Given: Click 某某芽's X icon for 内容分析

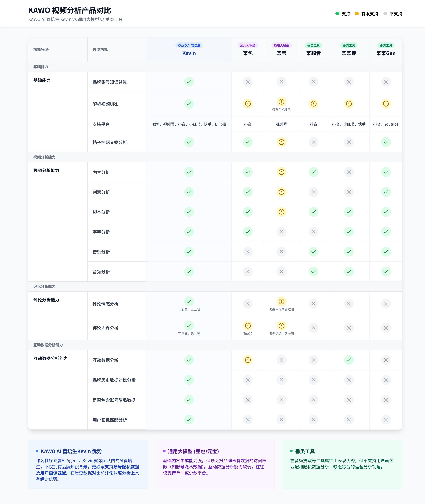Looking at the screenshot, I should (349, 172).
